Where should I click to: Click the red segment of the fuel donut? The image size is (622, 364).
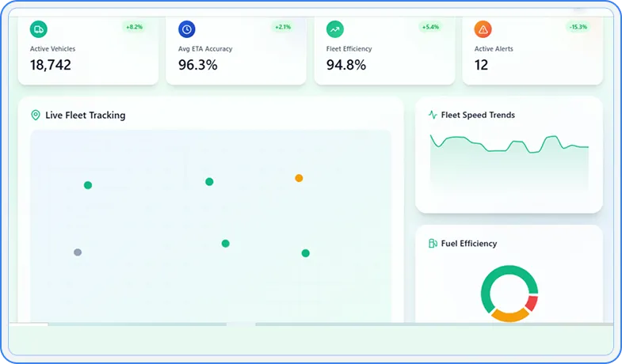(x=532, y=302)
